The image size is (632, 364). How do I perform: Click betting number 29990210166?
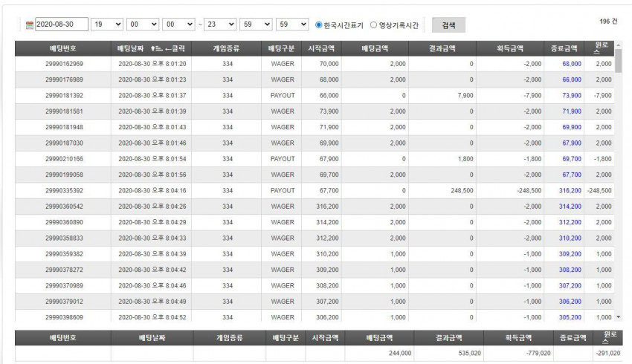pyautogui.click(x=64, y=159)
